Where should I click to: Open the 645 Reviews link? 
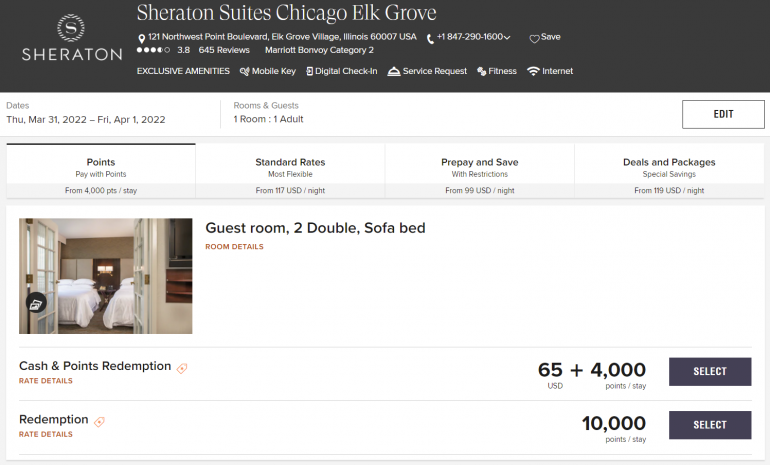[224, 49]
